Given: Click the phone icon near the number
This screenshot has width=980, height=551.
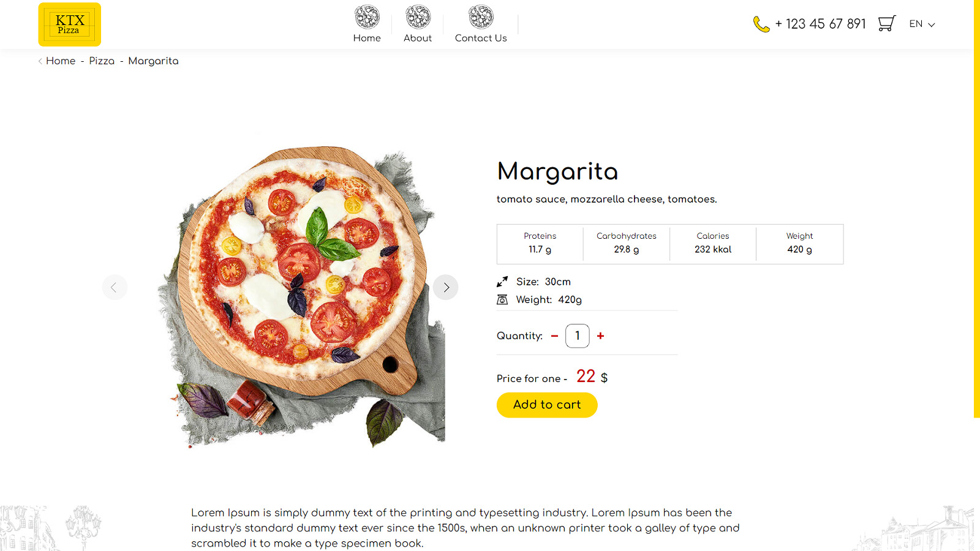Looking at the screenshot, I should [x=761, y=24].
